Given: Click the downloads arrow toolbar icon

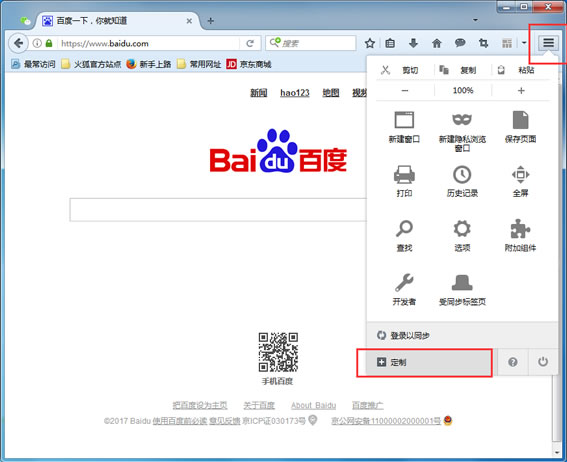Looking at the screenshot, I should pos(413,43).
